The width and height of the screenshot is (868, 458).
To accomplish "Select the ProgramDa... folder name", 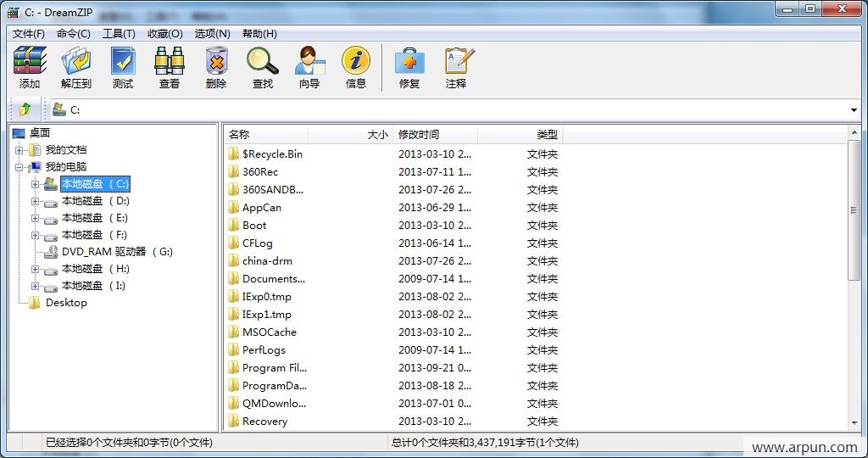I will (x=275, y=385).
